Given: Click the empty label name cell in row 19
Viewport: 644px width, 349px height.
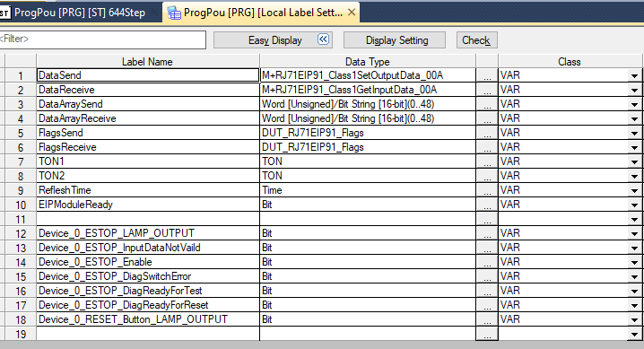Looking at the screenshot, I should [147, 334].
